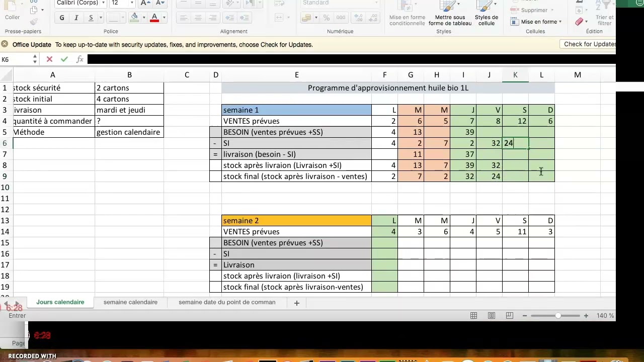The width and height of the screenshot is (644, 362).
Task: Click the format painter brush icon
Action: 34,22
